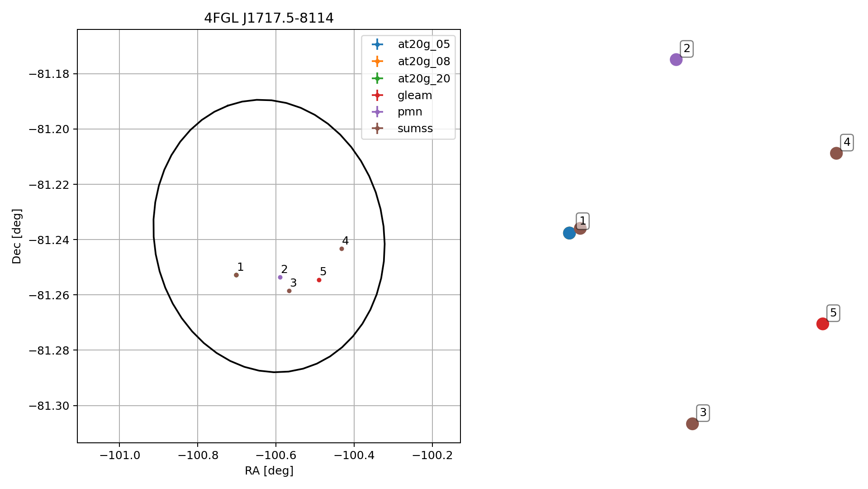Click the −81.26 Dec tick label

click(x=49, y=295)
